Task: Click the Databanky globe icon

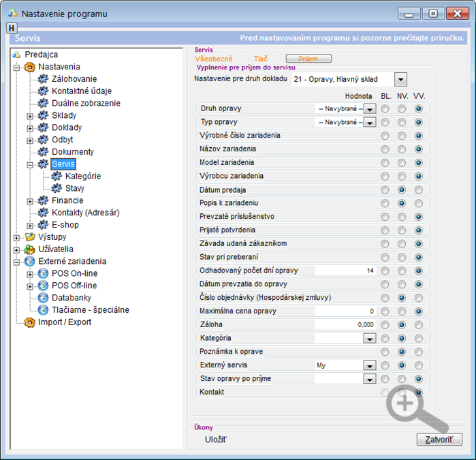Action: 43,298
